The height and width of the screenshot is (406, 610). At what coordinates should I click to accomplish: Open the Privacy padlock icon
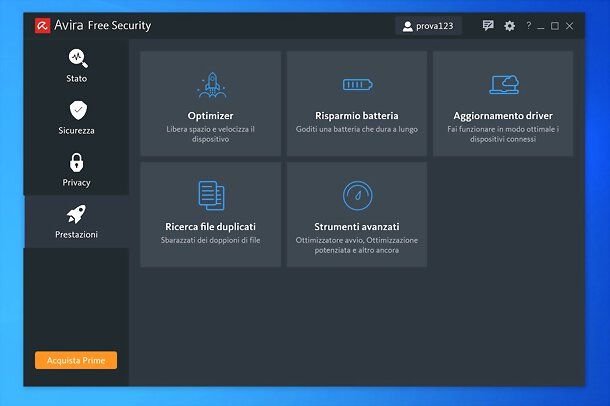point(77,163)
